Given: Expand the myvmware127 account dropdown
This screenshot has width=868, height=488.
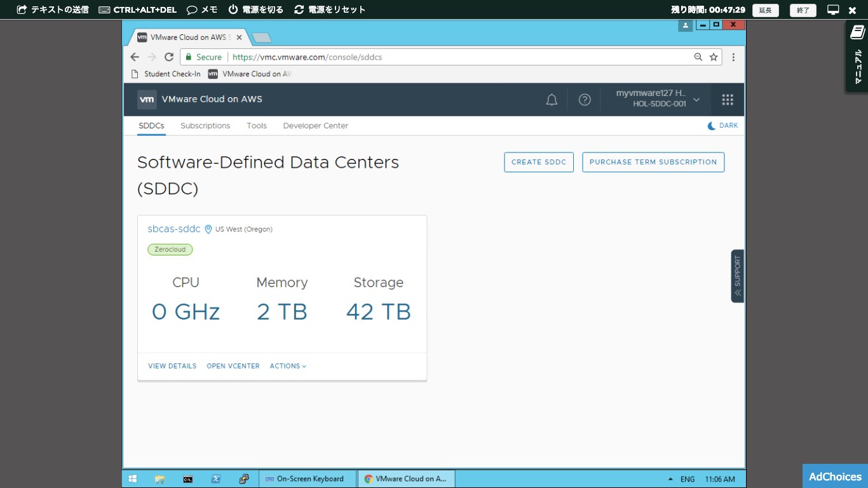Looking at the screenshot, I should [658, 98].
